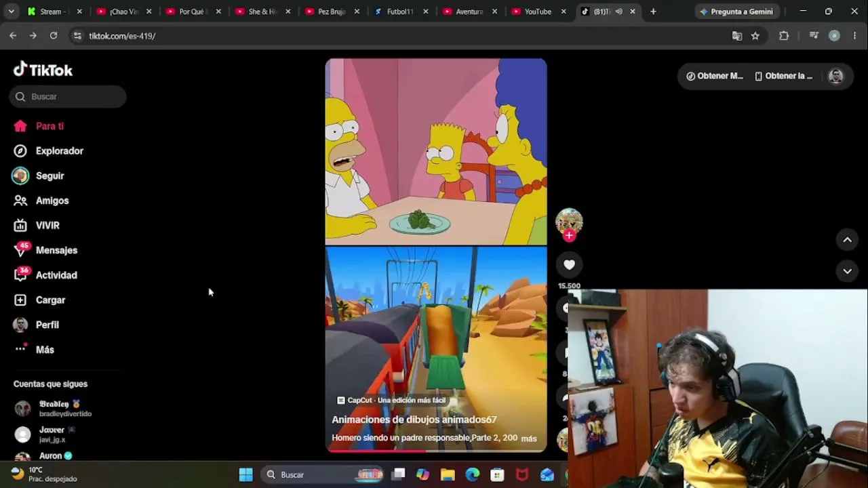Open TikTok profile avatar at top right
The image size is (868, 488).
(835, 76)
